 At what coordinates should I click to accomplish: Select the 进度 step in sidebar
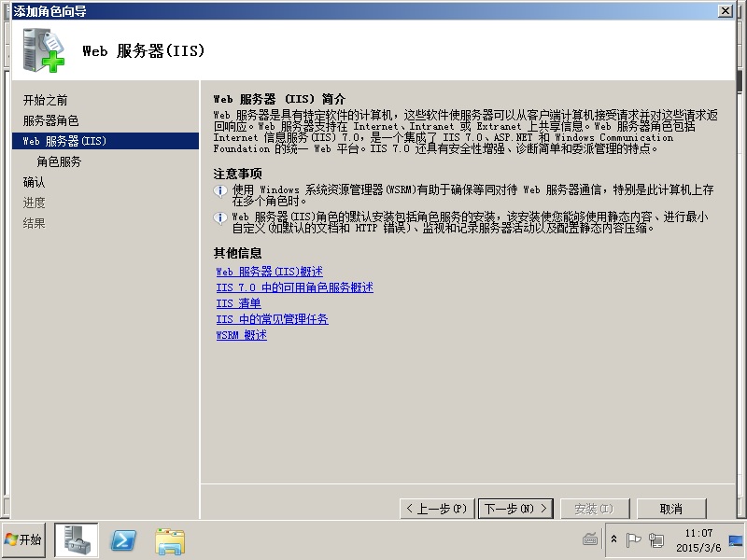pyautogui.click(x=34, y=203)
